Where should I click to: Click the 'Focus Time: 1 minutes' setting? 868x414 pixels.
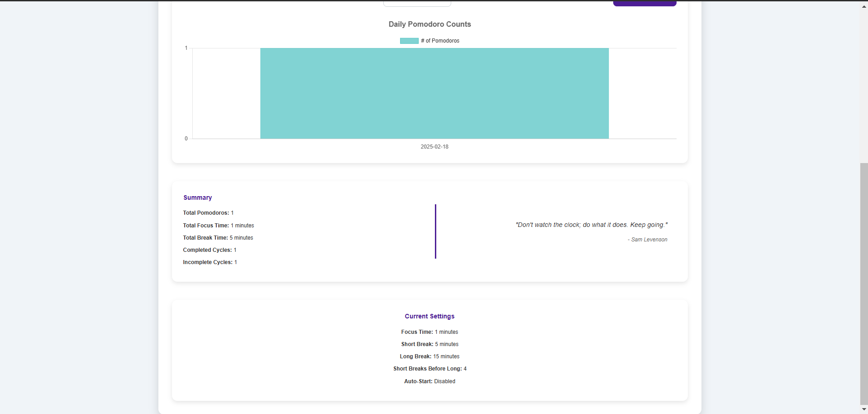(429, 332)
